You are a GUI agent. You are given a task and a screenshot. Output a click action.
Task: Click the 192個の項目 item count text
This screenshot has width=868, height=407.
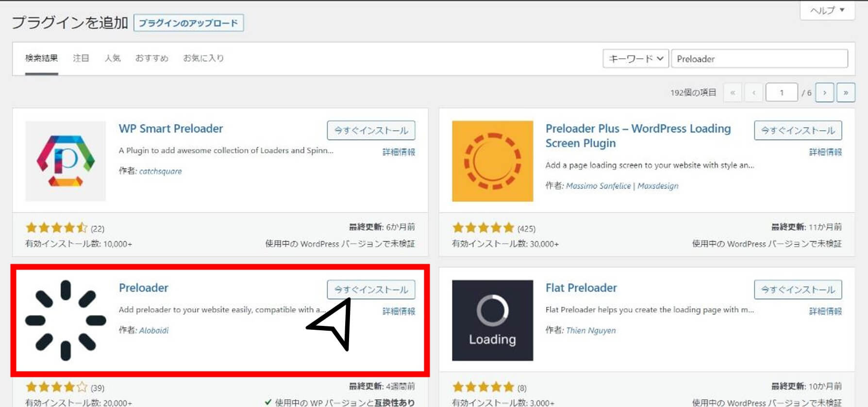coord(693,92)
